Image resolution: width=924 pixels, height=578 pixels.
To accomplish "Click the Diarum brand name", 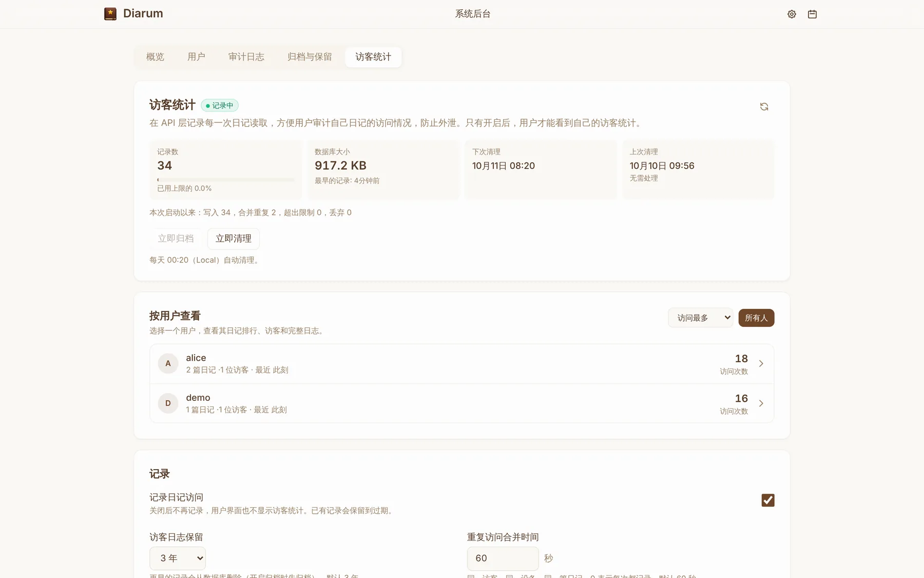I will [143, 14].
